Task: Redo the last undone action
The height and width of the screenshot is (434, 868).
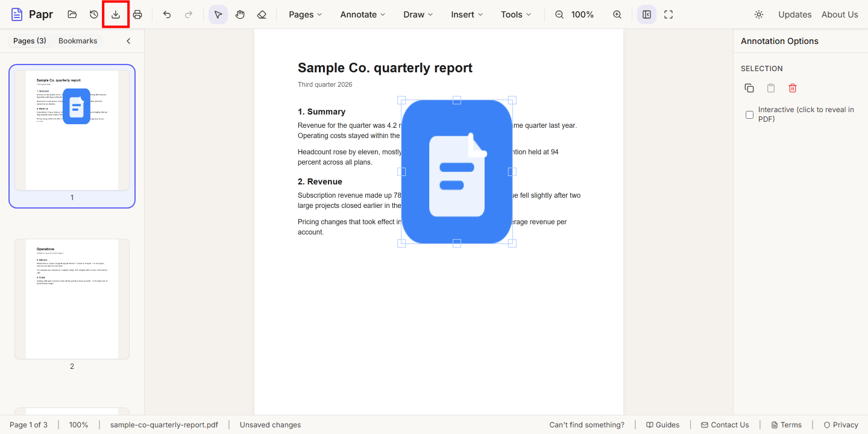Action: 189,14
